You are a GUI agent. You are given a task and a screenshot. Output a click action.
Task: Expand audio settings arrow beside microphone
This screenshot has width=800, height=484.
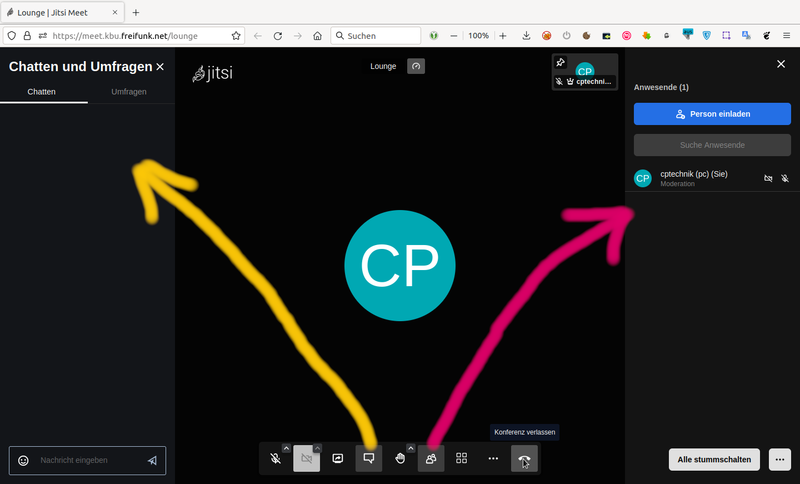(x=287, y=448)
